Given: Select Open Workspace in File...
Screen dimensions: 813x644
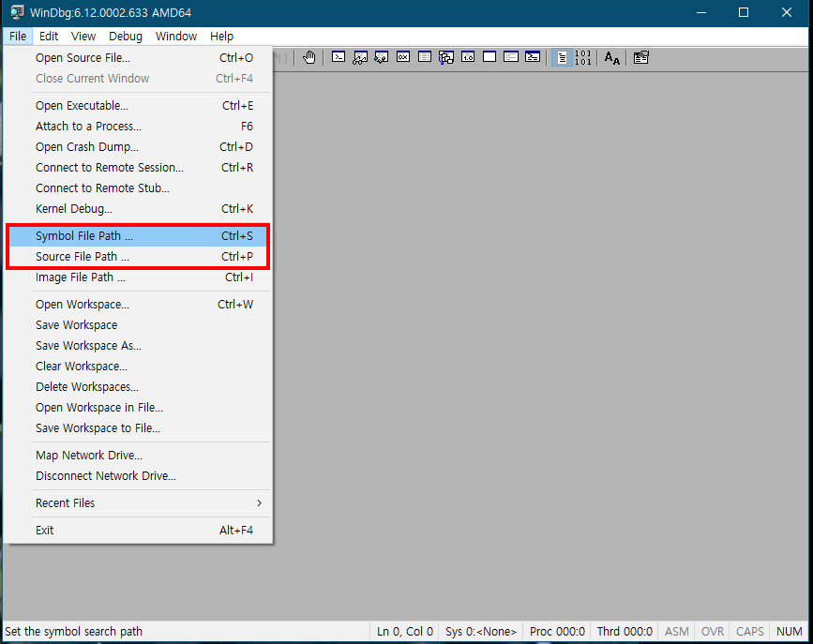Looking at the screenshot, I should (x=138, y=408).
